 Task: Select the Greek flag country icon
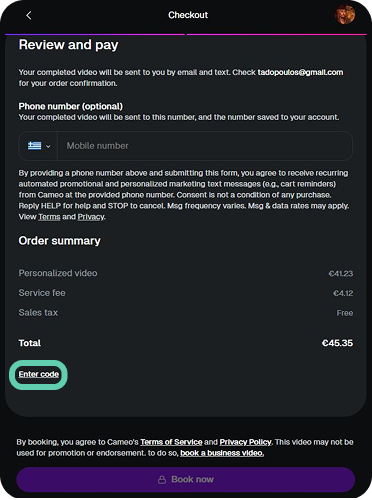[35, 146]
